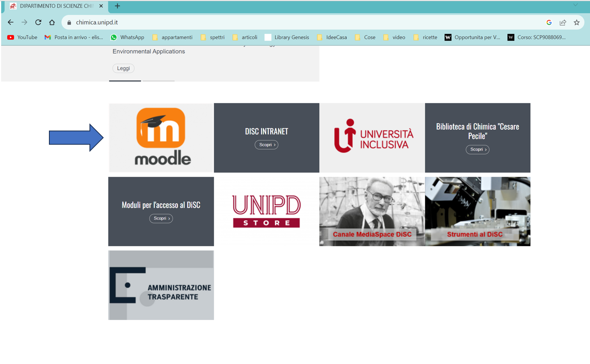
Task: Select the Dipartimento di Scienze Chimiche tab
Action: pos(56,6)
